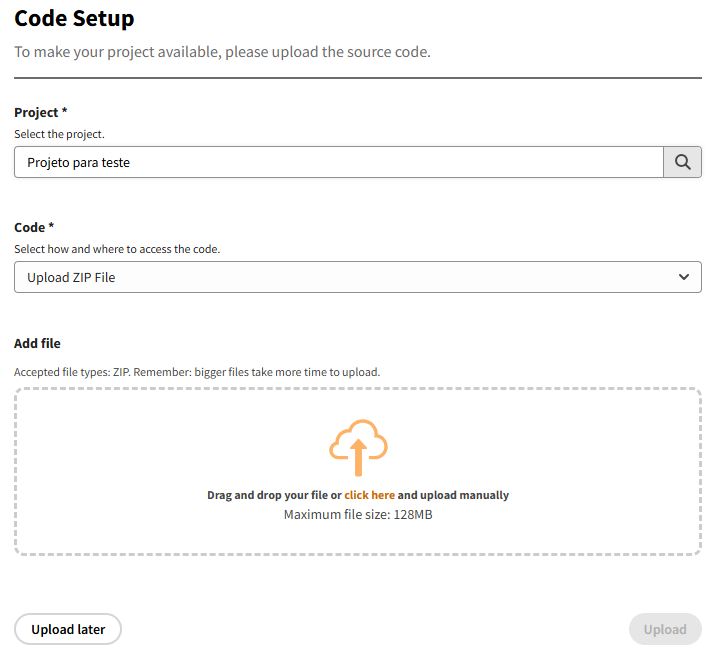The width and height of the screenshot is (726, 671).
Task: Click the 'and upload manually' text
Action: 453,495
